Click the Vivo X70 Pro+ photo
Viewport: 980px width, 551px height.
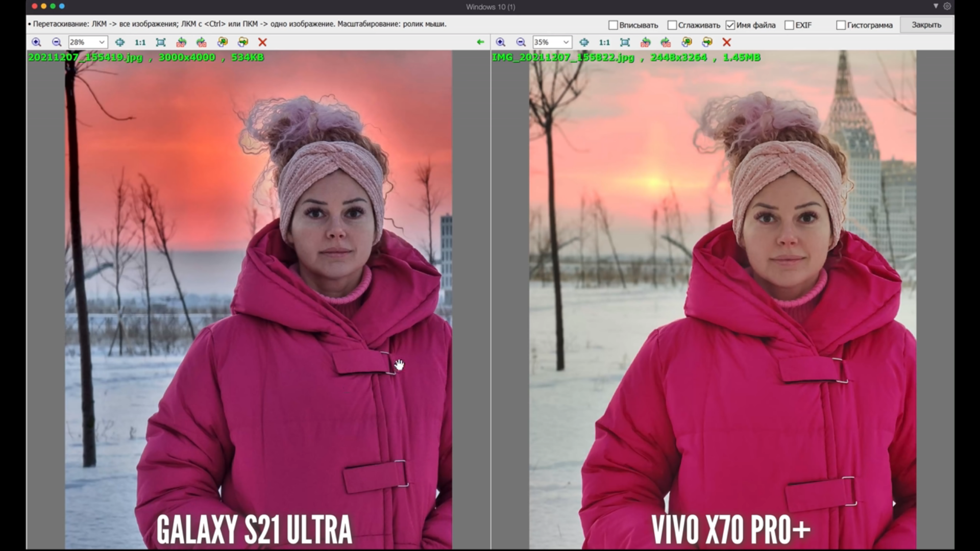(x=722, y=306)
